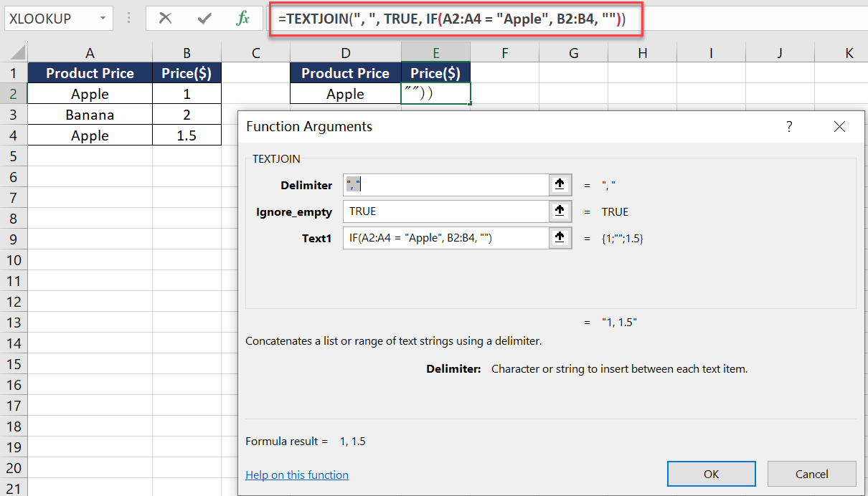Select column E header
868x496 pixels.
436,52
